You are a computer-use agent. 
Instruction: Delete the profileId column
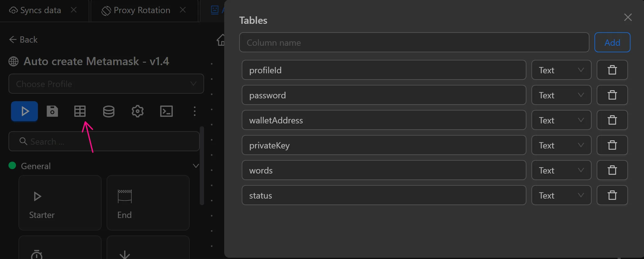(x=612, y=70)
